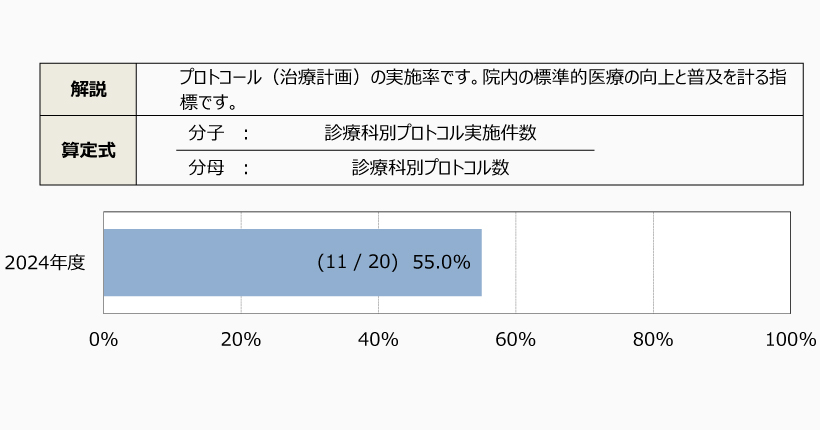Click the 算定式 header cell
The height and width of the screenshot is (430, 820).
(88, 150)
